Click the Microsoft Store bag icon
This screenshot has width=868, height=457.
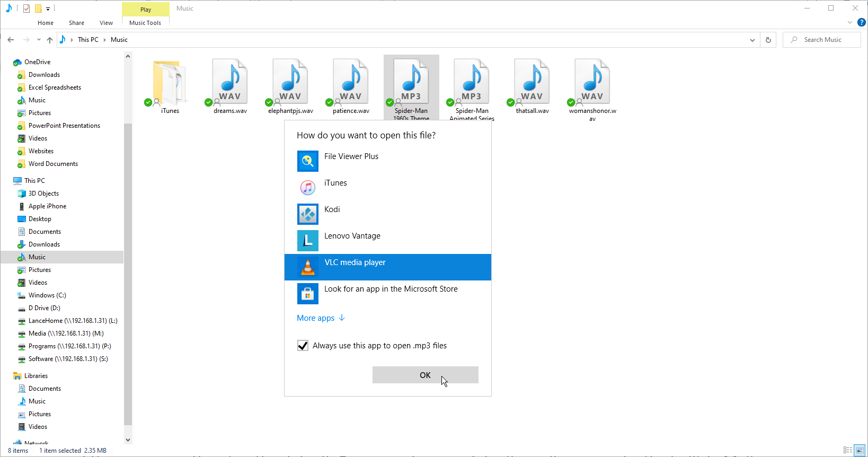pos(308,294)
